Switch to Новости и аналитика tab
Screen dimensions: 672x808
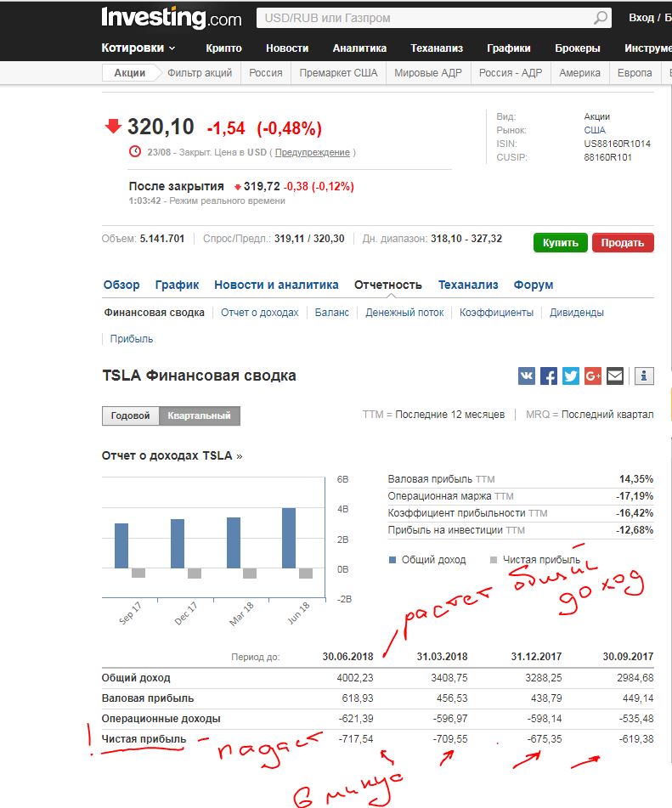[276, 285]
